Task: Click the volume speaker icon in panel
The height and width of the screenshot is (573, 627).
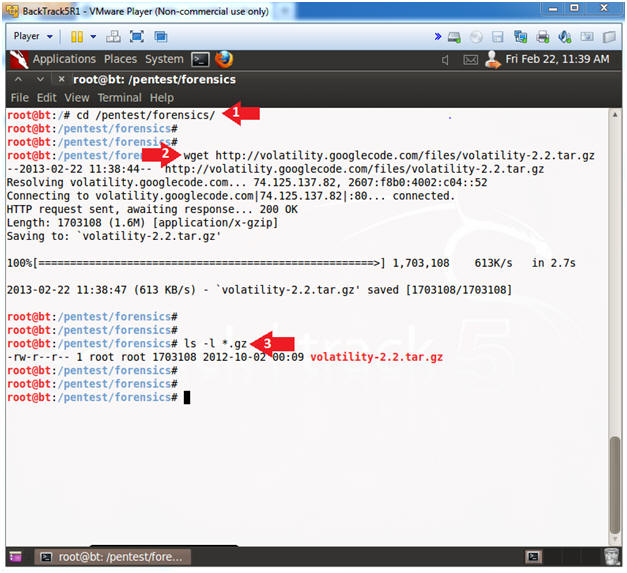Action: click(445, 60)
